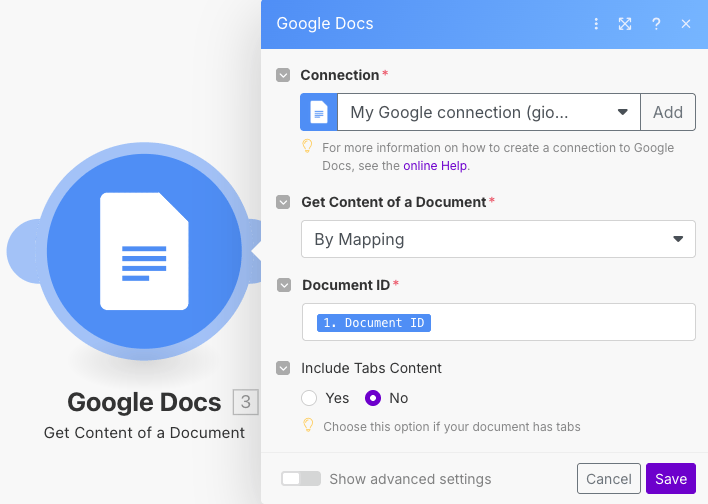Click the lightbulb hint under Include Tabs Content
This screenshot has width=708, height=504.
pyautogui.click(x=308, y=425)
